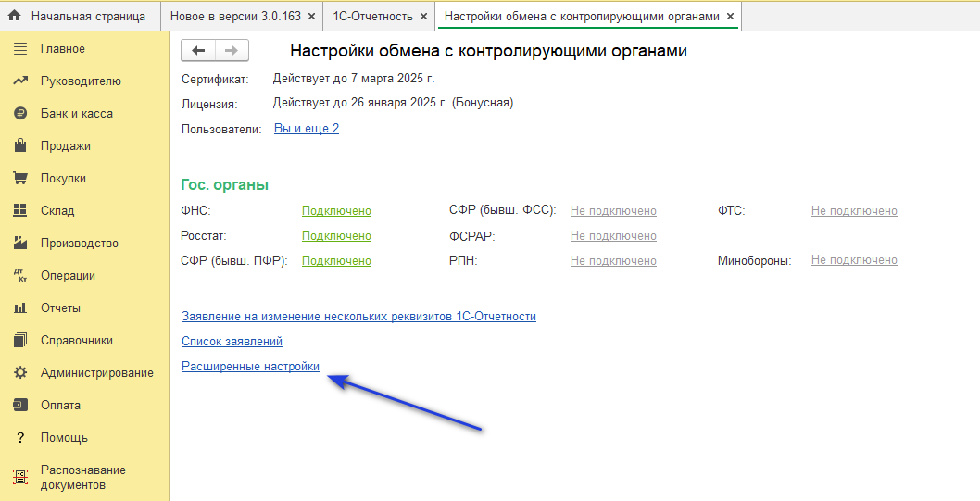Open the Список заявлений link
This screenshot has height=501, width=980.
(232, 342)
